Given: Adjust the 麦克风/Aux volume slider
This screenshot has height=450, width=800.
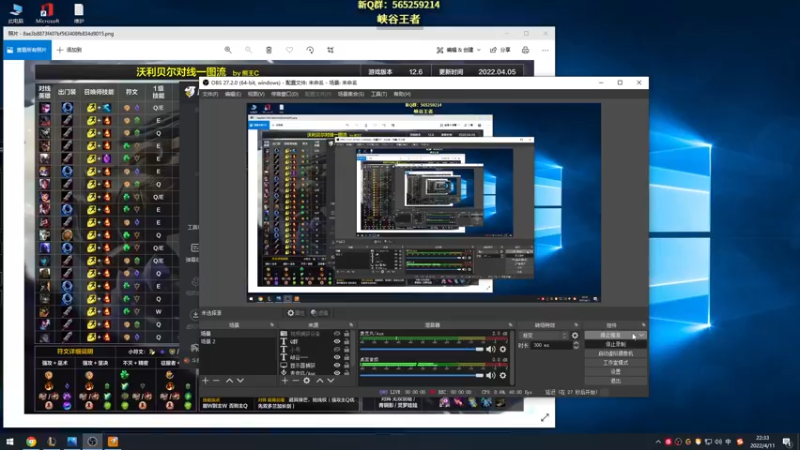Looking at the screenshot, I should click(421, 349).
